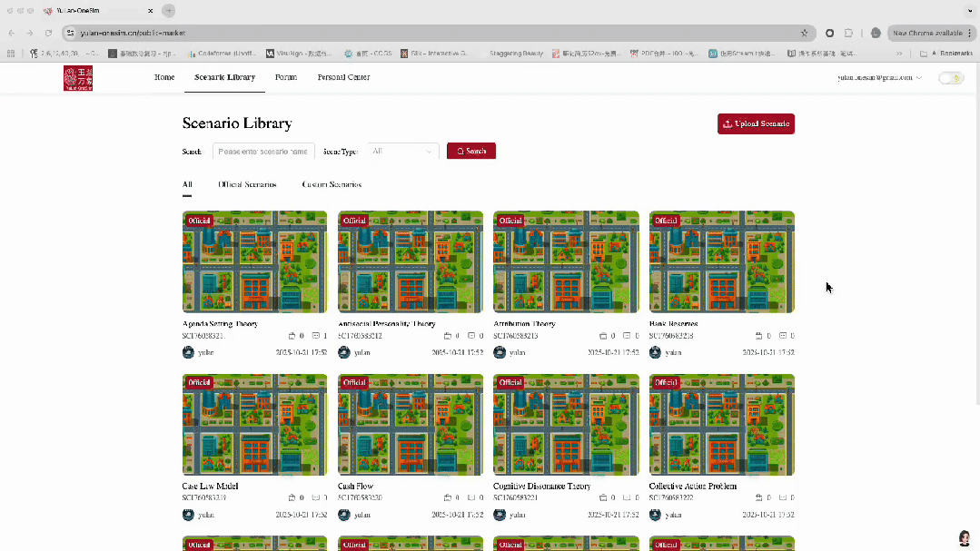Click comment icon on Agenda Setting Theory card
The image size is (980, 551).
coord(315,336)
